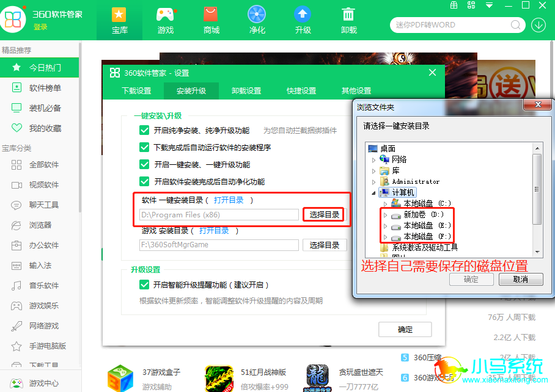
Task: Open the 游戏 gamepad section
Action: (x=165, y=21)
